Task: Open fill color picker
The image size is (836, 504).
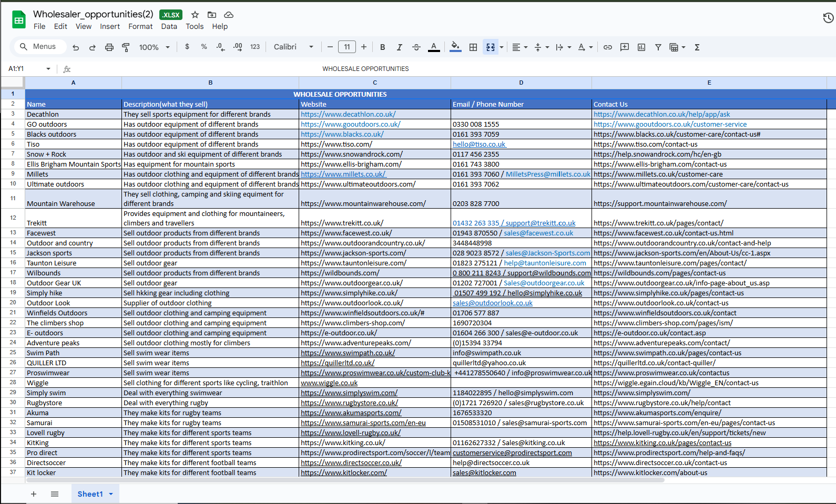Action: [x=456, y=47]
